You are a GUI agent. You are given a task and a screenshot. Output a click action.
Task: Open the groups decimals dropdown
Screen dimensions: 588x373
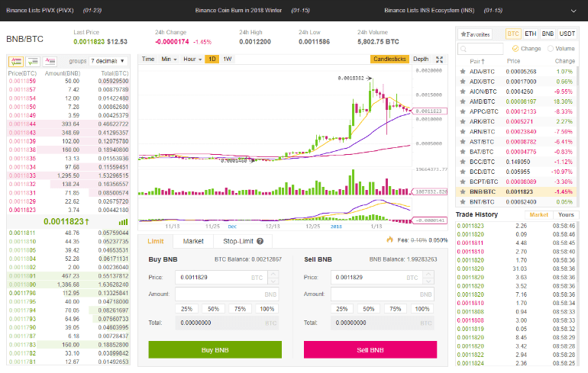[107, 60]
